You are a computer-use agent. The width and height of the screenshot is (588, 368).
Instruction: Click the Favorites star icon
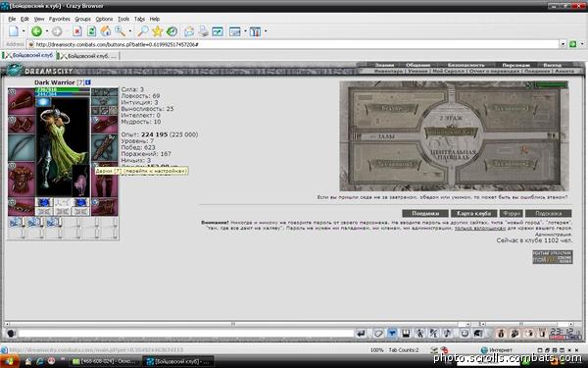click(x=158, y=31)
